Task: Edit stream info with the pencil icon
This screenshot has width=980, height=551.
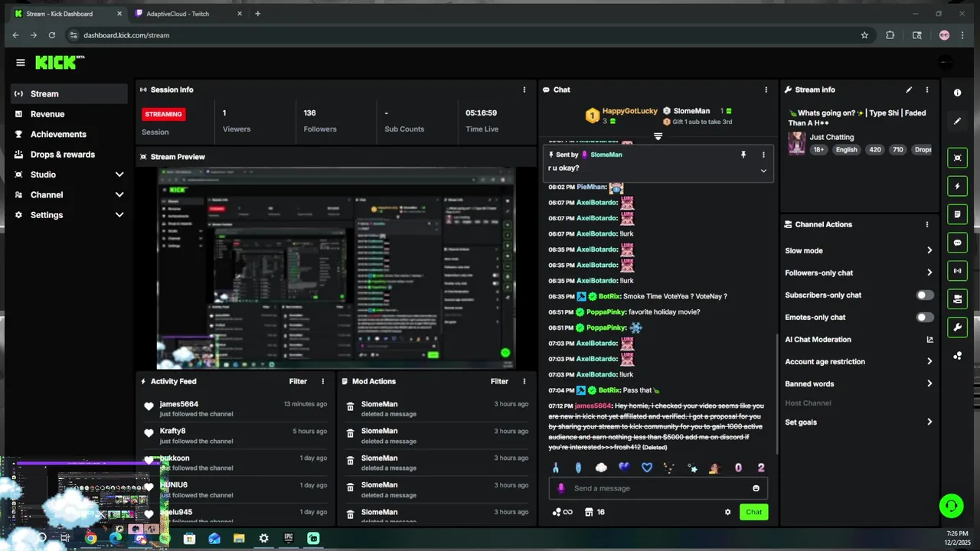Action: pyautogui.click(x=909, y=90)
